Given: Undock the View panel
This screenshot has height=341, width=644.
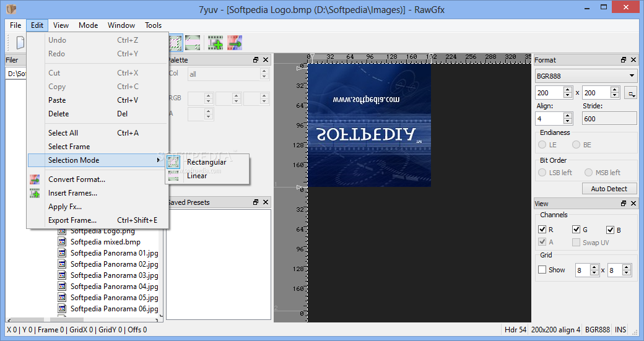Looking at the screenshot, I should [624, 204].
